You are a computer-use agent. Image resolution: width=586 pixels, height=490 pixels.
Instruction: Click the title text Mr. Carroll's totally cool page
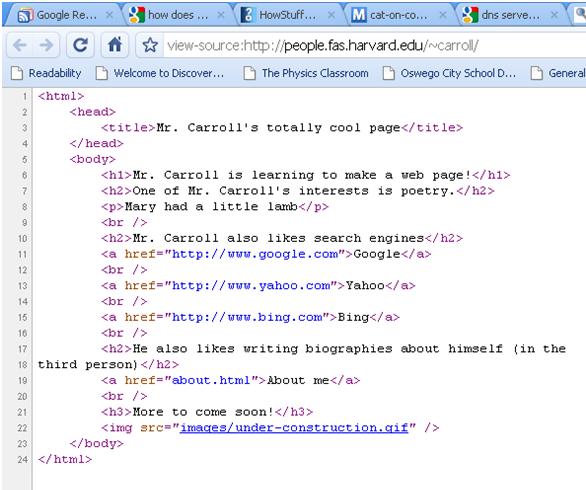click(278, 128)
